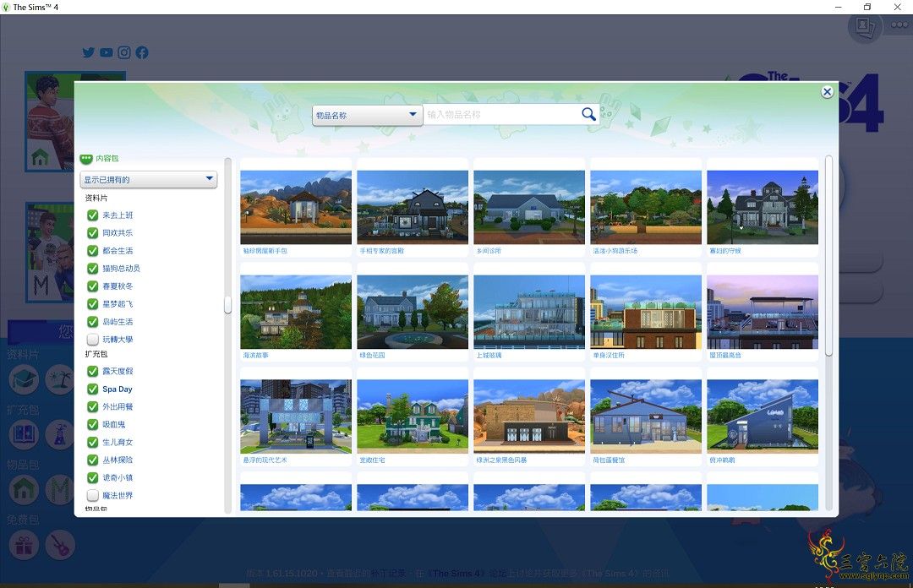Focus the 输入物品名称 search field
This screenshot has width=913, height=588.
502,115
